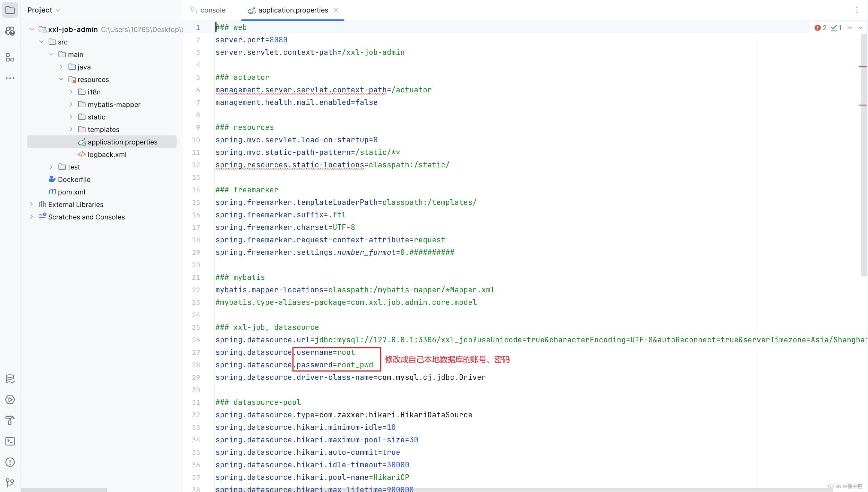Screen dimensions: 868x492
Task: Click the server.servlet.context-path line
Action: coord(310,52)
